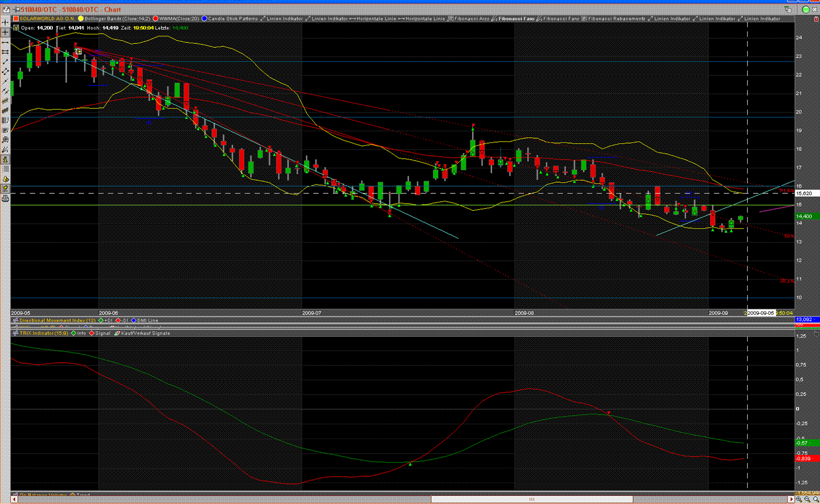Screen dimensions: 820x504
Task: Click the 2009-07 date label
Action: pos(312,313)
